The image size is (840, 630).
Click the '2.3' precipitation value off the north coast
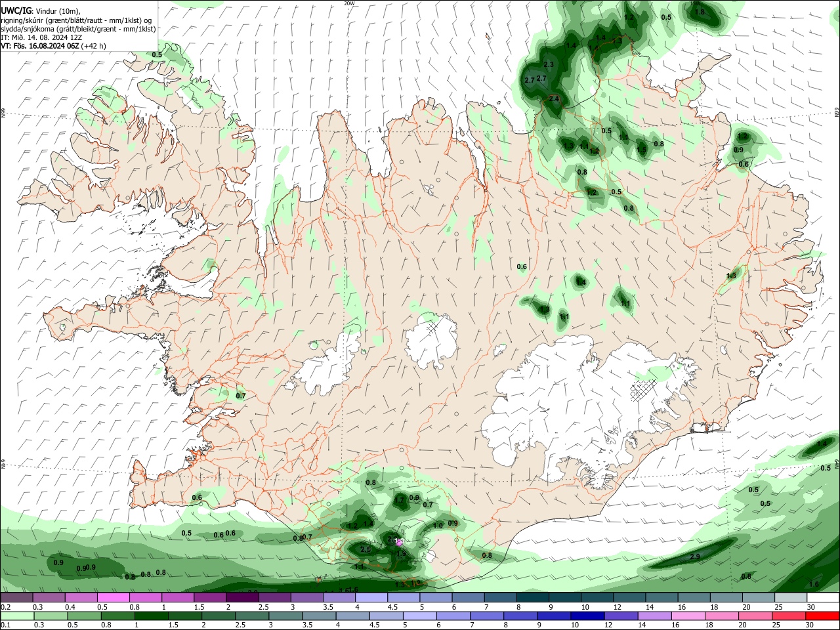pyautogui.click(x=549, y=64)
